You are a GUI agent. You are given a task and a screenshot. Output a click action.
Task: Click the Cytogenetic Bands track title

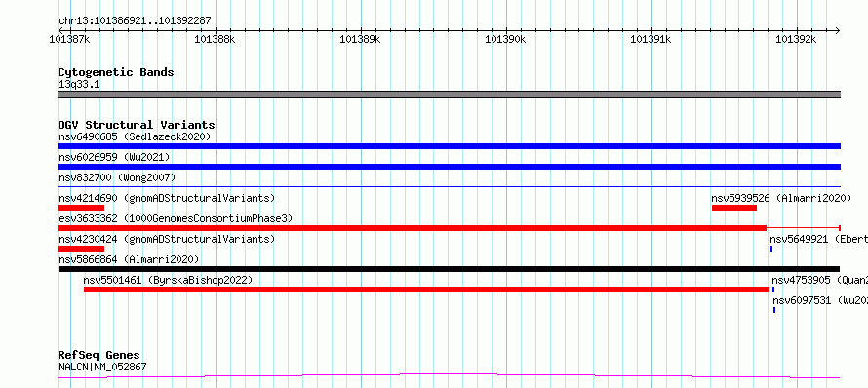point(116,72)
